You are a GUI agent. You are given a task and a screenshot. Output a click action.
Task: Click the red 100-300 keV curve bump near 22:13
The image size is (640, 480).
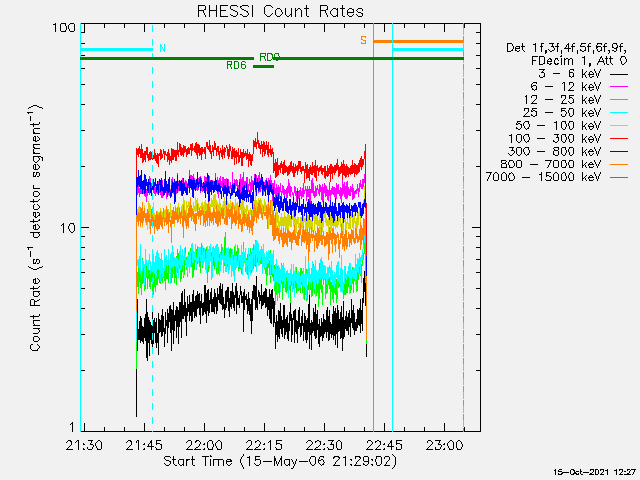(x=261, y=146)
